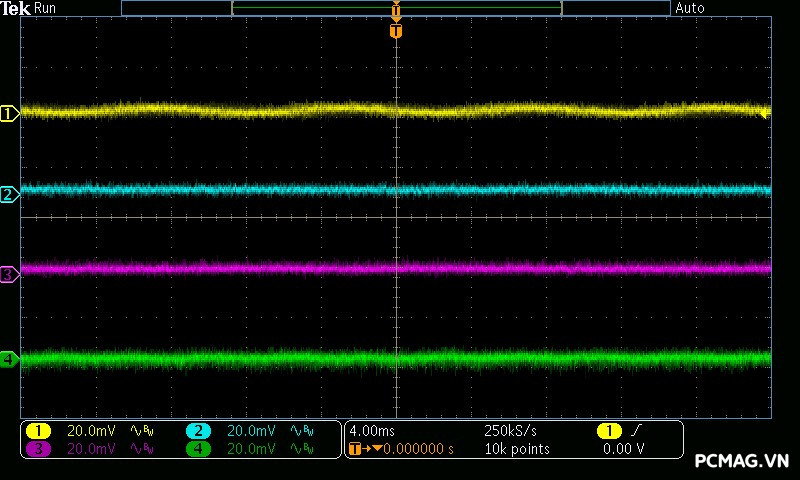This screenshot has height=480, width=800.
Task: Click channel 1 bandwidth limit coupling icon
Action: [x=142, y=431]
